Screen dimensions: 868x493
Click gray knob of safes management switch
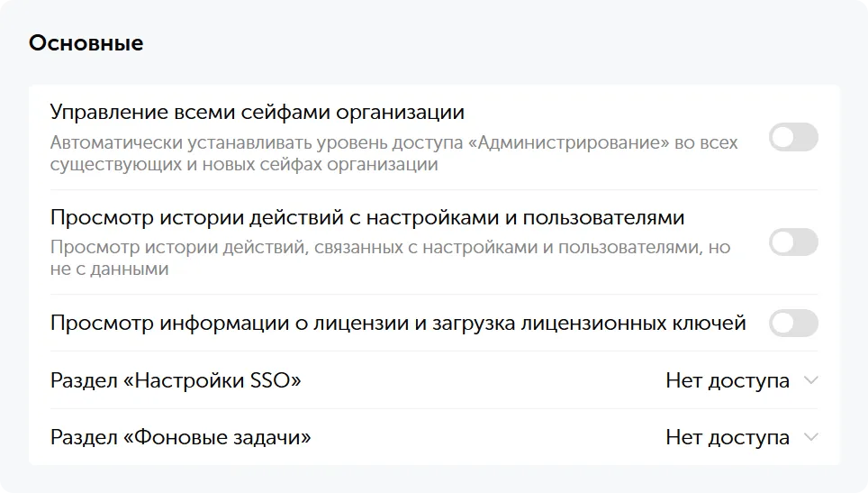coord(783,138)
